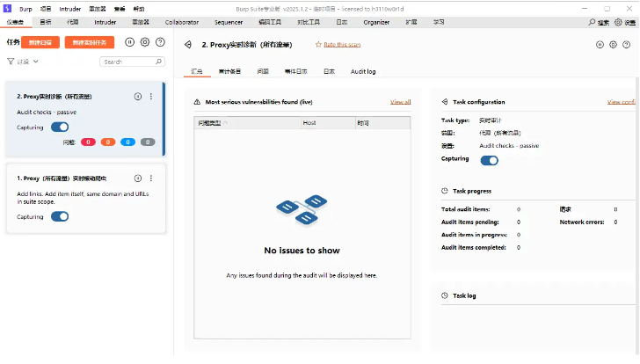640x364 pixels.
Task: Open the gear icon in the details pane header
Action: coord(613,45)
